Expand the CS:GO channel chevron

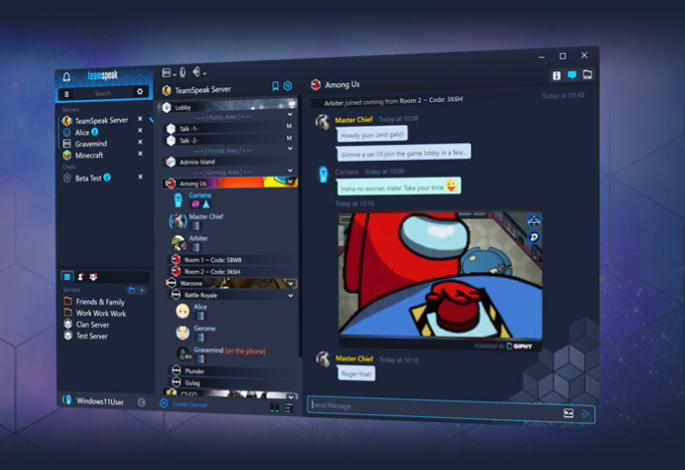(291, 396)
